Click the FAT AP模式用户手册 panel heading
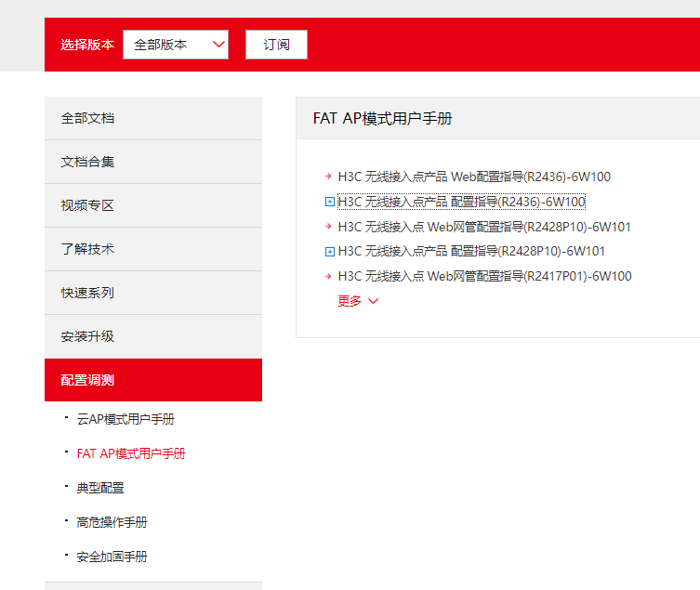Image resolution: width=700 pixels, height=590 pixels. click(383, 118)
